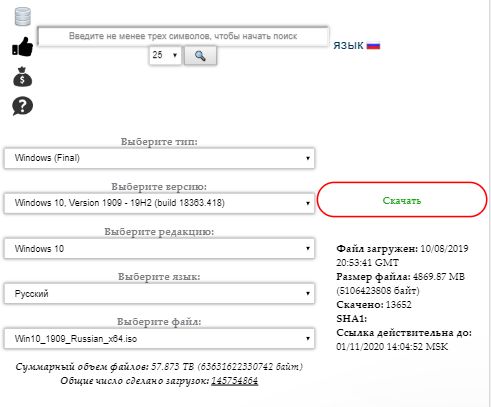This screenshot has width=491, height=407.
Task: Open the Win10_1909_Russian_x64.iso file dropdown
Action: click(x=159, y=339)
